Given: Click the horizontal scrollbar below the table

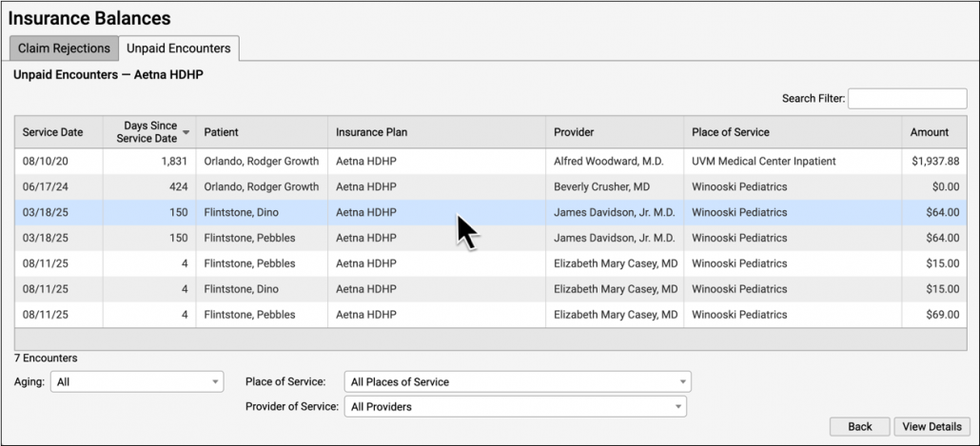Looking at the screenshot, I should click(490, 339).
